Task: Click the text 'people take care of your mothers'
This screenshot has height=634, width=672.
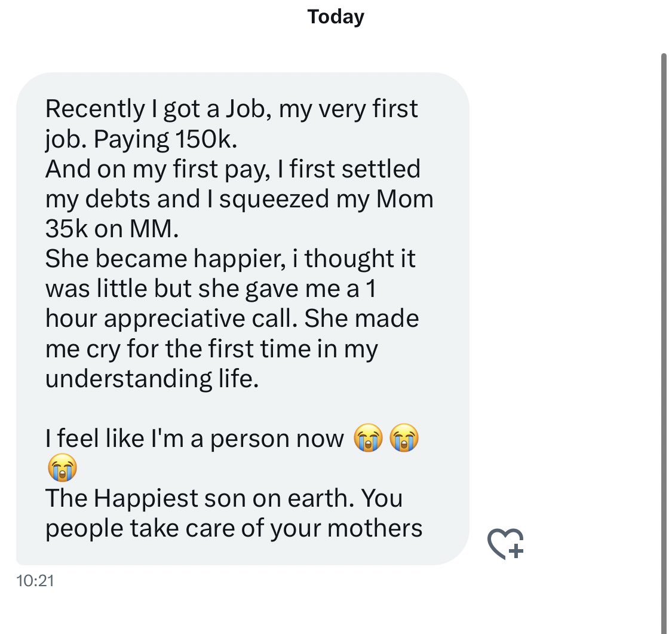Action: coord(234,529)
